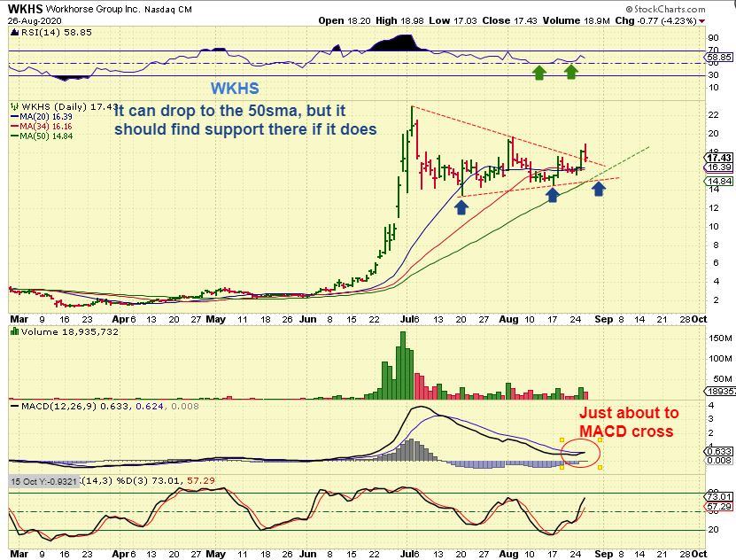Click the 17.43 price tag on right axis

(x=719, y=158)
